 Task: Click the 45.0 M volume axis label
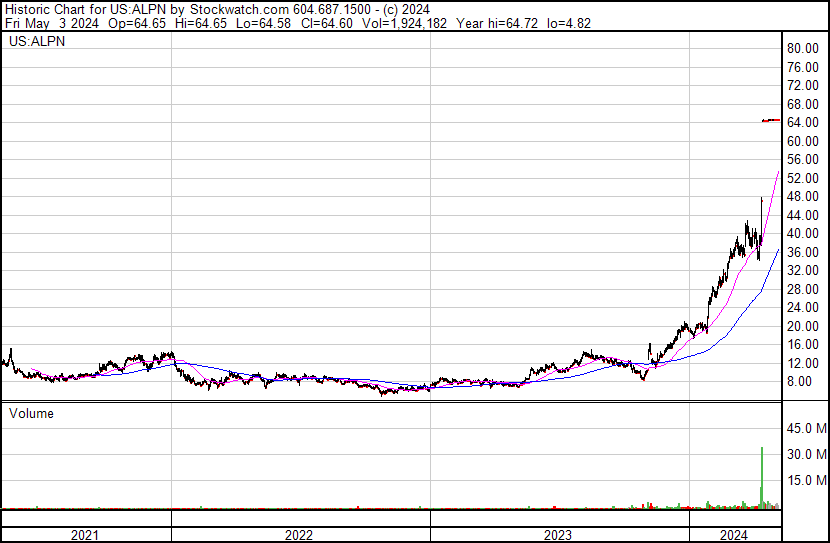click(x=806, y=429)
